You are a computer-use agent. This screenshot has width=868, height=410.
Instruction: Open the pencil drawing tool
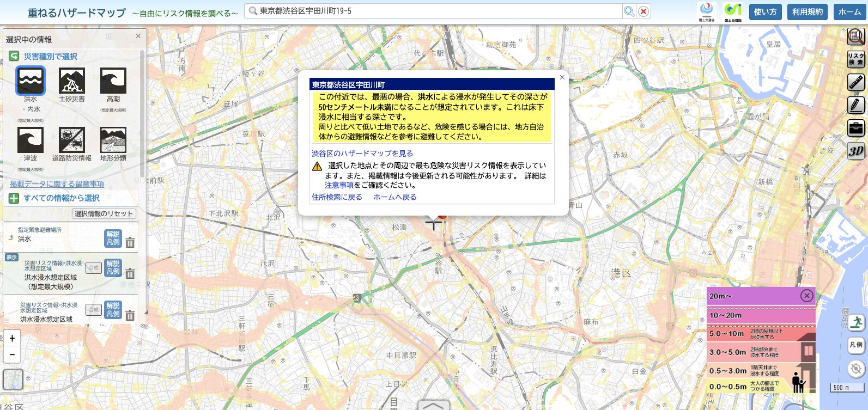click(x=856, y=105)
